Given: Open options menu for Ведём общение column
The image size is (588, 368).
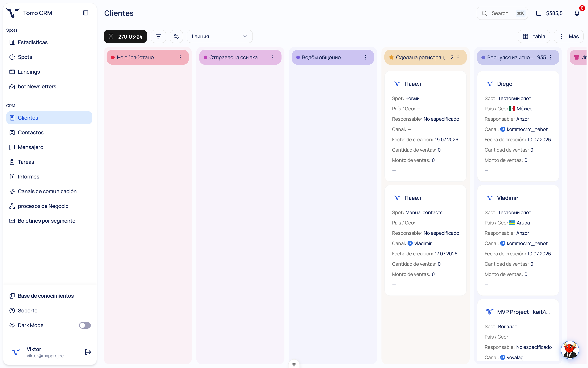Looking at the screenshot, I should tap(365, 57).
